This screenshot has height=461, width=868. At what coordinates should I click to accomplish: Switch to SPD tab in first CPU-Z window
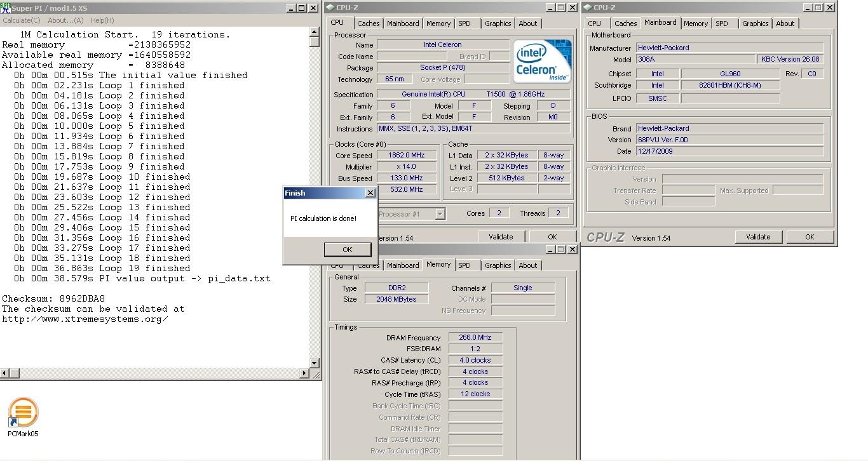coord(465,23)
